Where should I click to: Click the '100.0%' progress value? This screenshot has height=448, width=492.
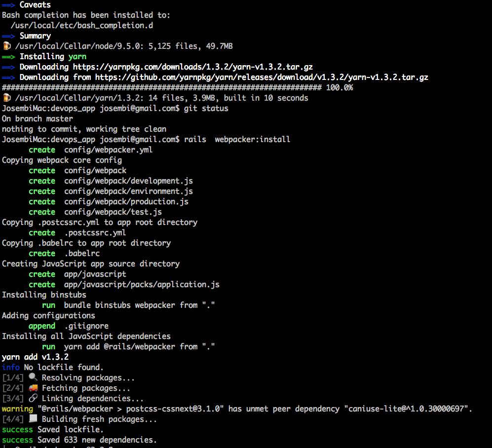pyautogui.click(x=340, y=87)
